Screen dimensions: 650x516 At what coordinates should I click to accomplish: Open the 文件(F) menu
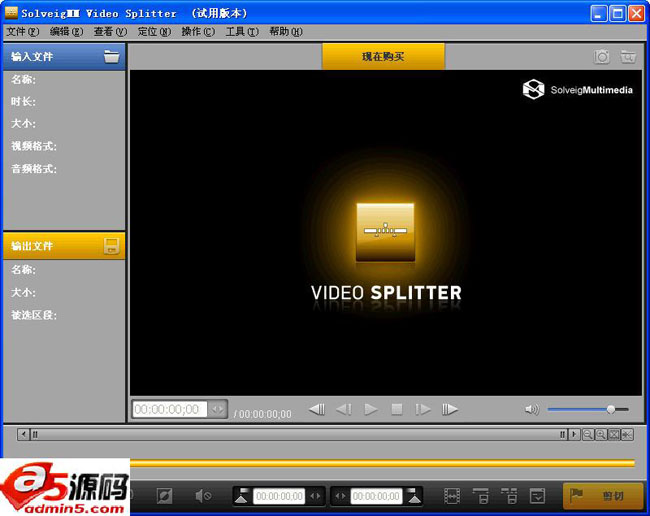22,31
